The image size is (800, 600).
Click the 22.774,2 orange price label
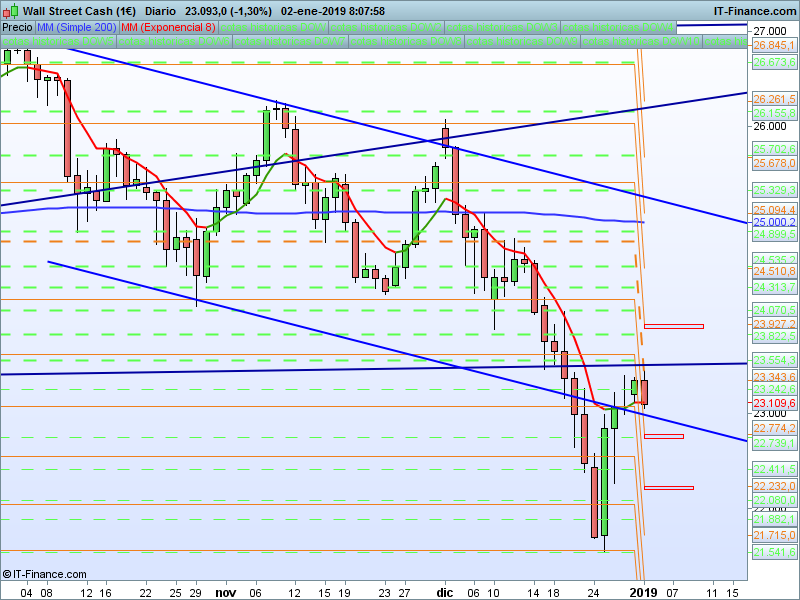pos(774,428)
